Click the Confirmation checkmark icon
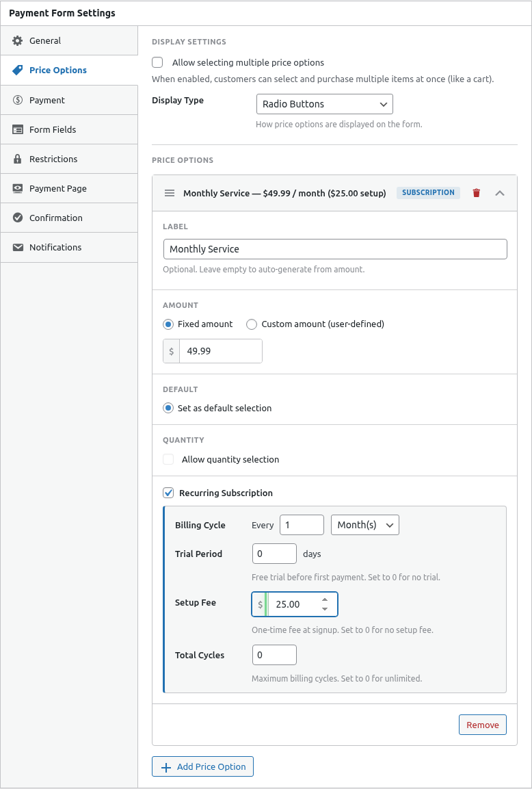This screenshot has height=789, width=532. [18, 218]
